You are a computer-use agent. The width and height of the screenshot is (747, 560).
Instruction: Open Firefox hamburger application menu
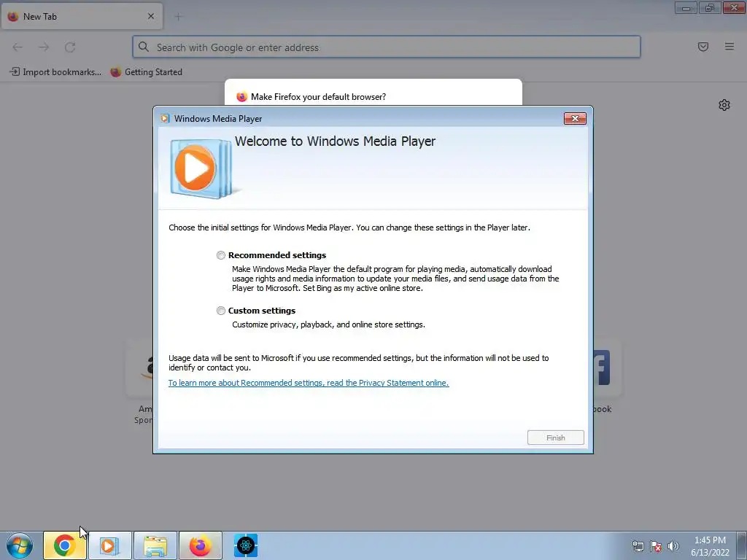coord(729,47)
